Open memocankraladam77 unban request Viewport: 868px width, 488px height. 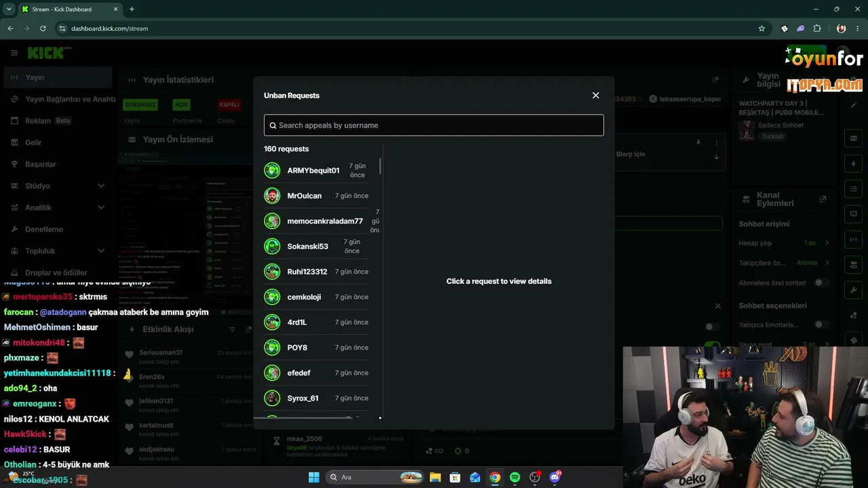point(317,221)
